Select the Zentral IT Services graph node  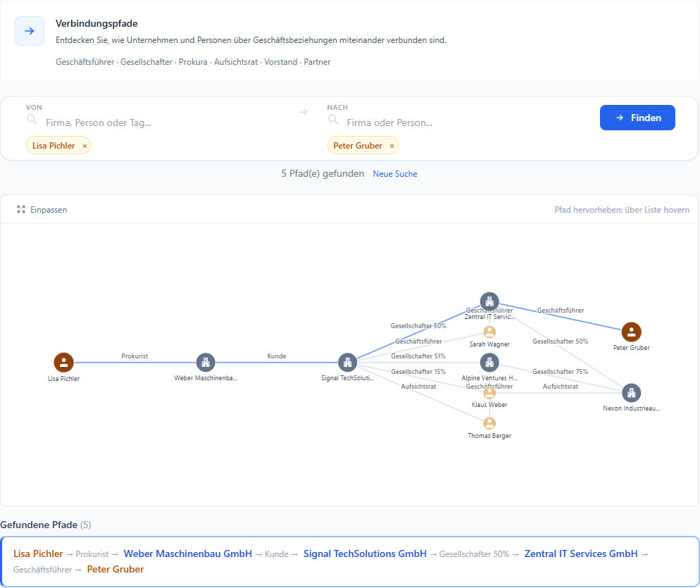pos(489,301)
